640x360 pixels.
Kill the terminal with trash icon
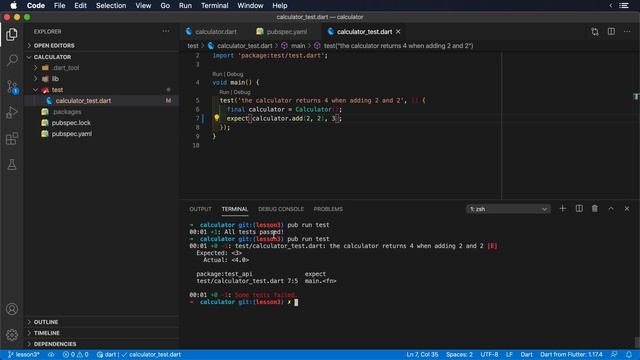click(x=595, y=209)
